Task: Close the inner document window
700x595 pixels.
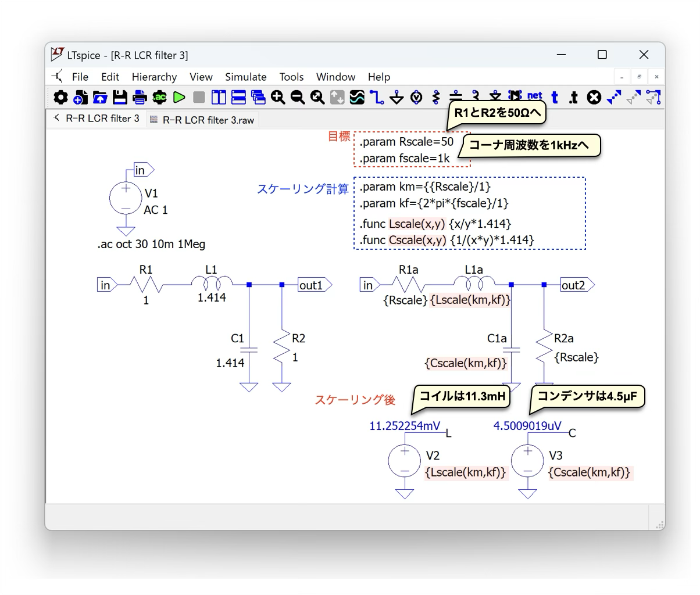Action: pos(656,77)
